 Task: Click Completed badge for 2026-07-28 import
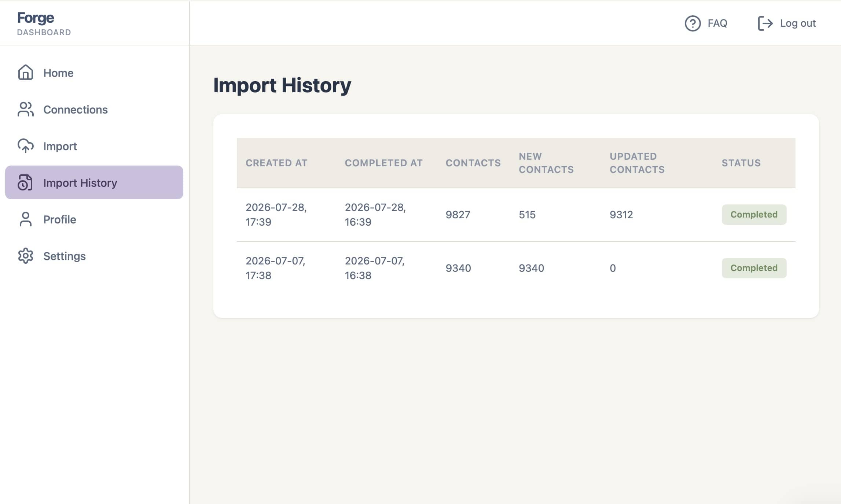click(x=754, y=215)
